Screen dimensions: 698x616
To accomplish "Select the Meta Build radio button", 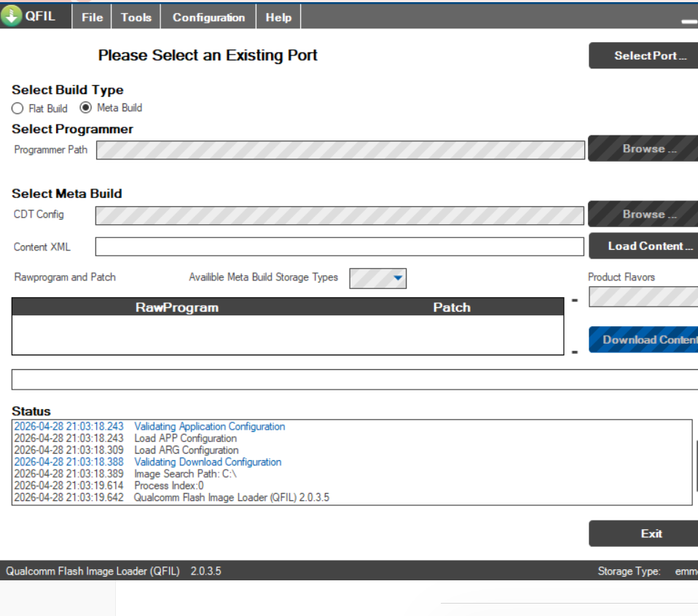I will click(x=85, y=108).
